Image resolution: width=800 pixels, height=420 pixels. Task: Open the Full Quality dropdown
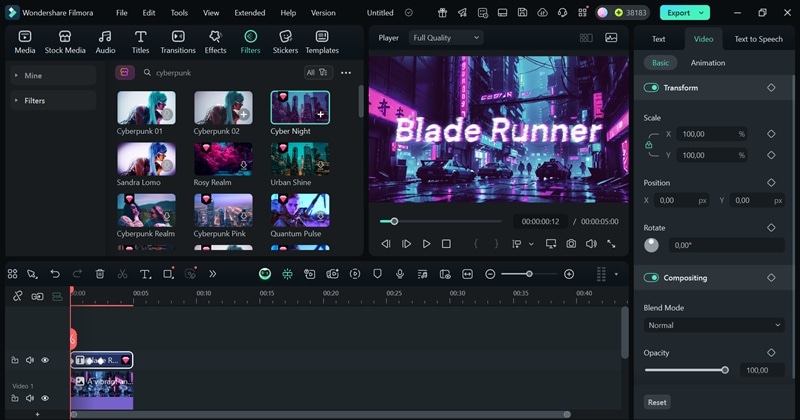pyautogui.click(x=445, y=38)
